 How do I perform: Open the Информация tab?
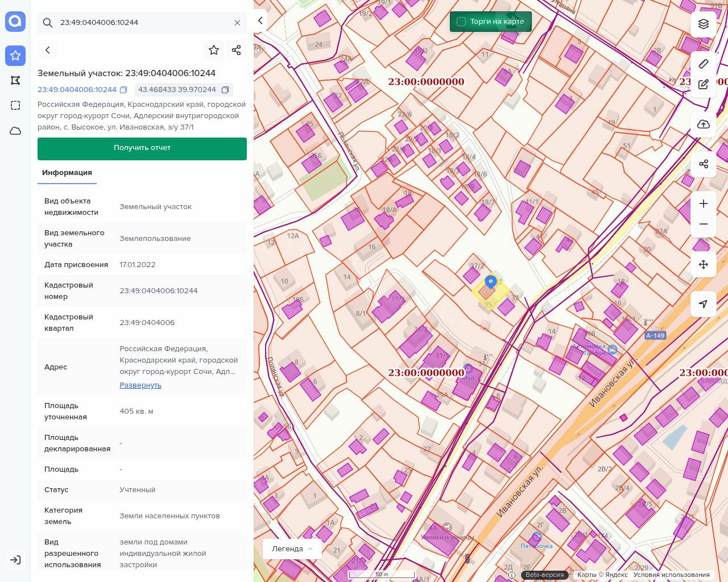pos(67,173)
